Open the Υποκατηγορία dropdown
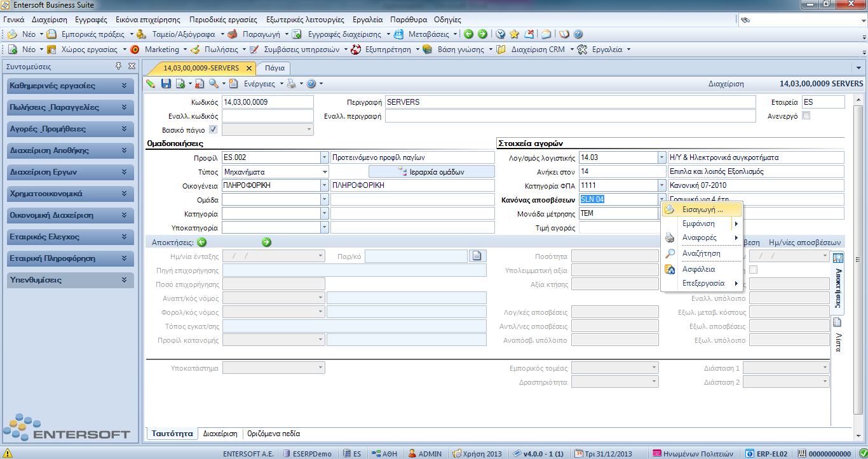 click(x=324, y=227)
